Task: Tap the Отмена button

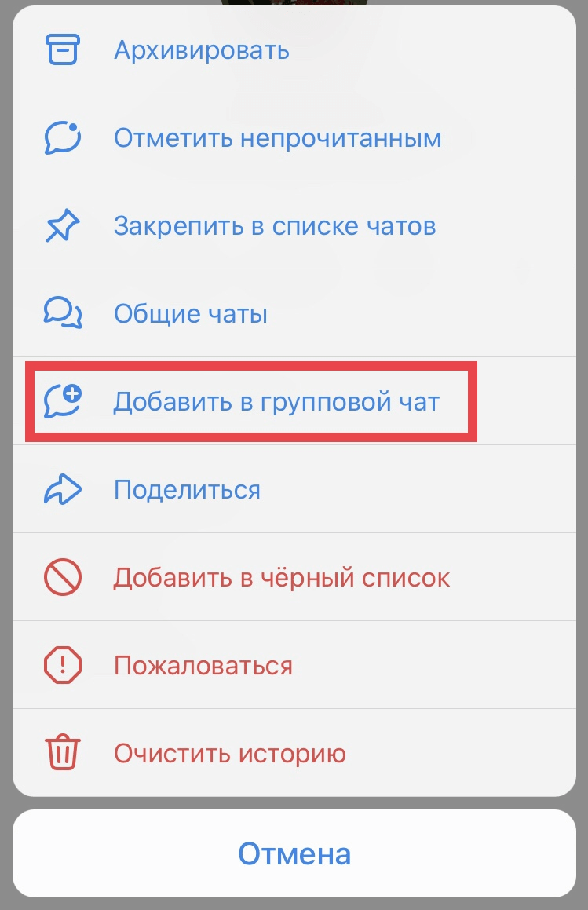Action: click(294, 853)
